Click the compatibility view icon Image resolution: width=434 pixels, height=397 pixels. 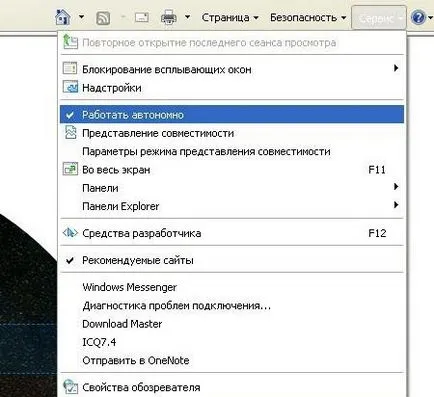(70, 132)
